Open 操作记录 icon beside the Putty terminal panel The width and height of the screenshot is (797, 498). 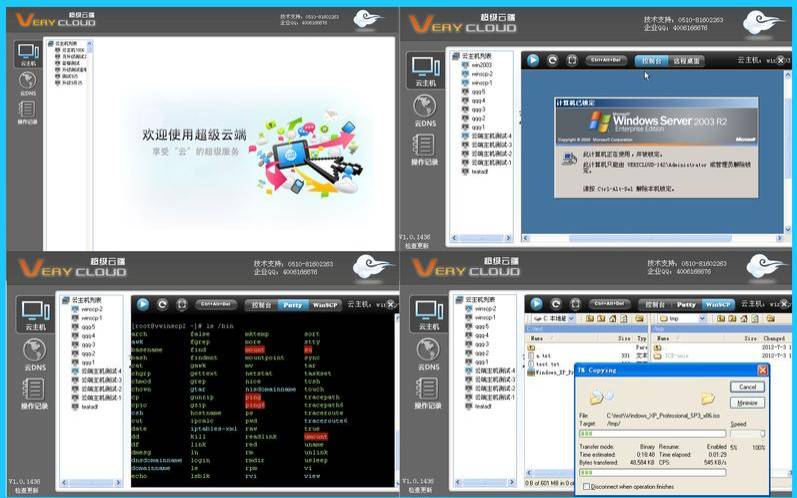coord(35,394)
